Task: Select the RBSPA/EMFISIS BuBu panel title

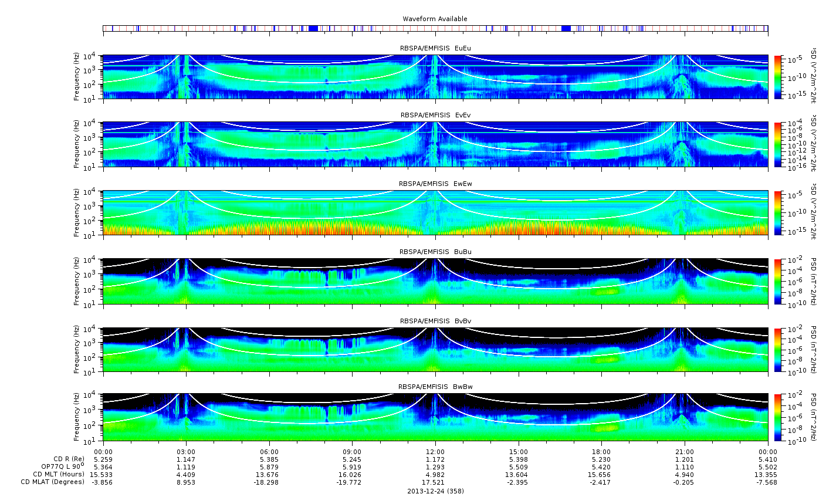Action: pyautogui.click(x=435, y=252)
